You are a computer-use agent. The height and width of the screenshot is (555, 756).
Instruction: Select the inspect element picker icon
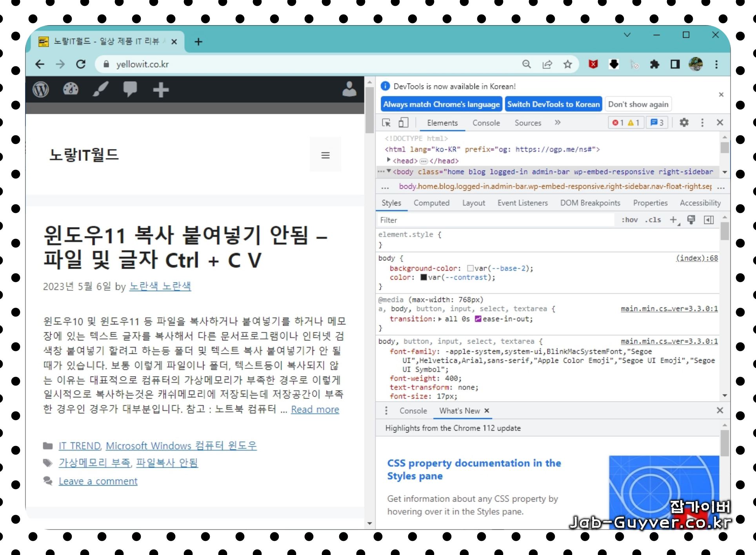[386, 123]
